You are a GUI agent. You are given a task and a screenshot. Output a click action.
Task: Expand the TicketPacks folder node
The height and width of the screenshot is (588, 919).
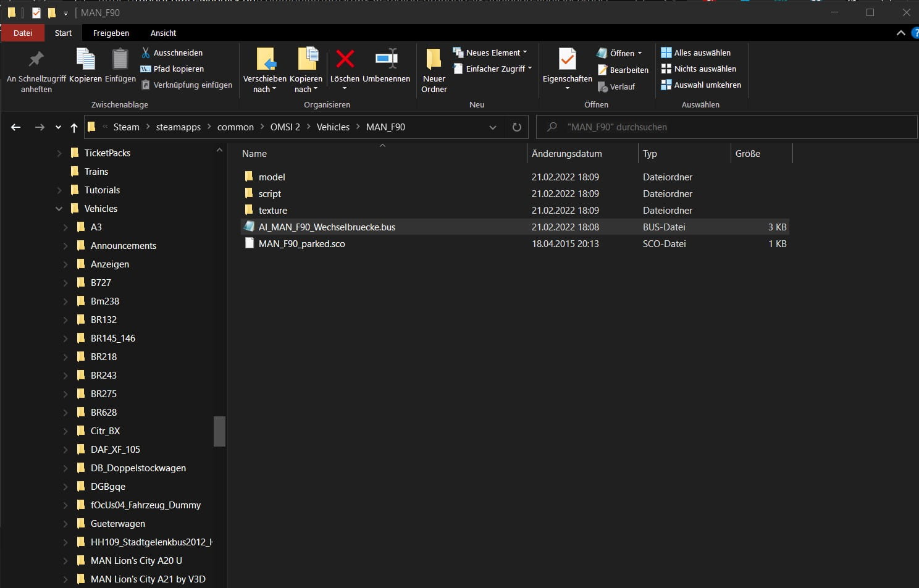(59, 153)
